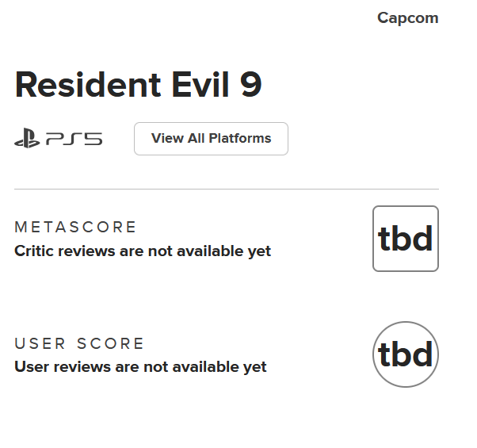Image resolution: width=477 pixels, height=448 pixels.
Task: Click the USER SCORE heading
Action: click(79, 343)
